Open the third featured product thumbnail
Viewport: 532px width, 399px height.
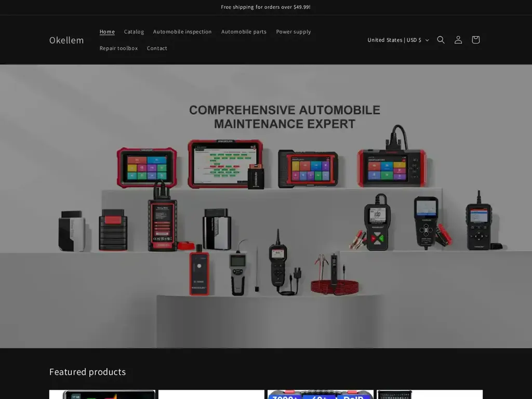[x=320, y=395]
